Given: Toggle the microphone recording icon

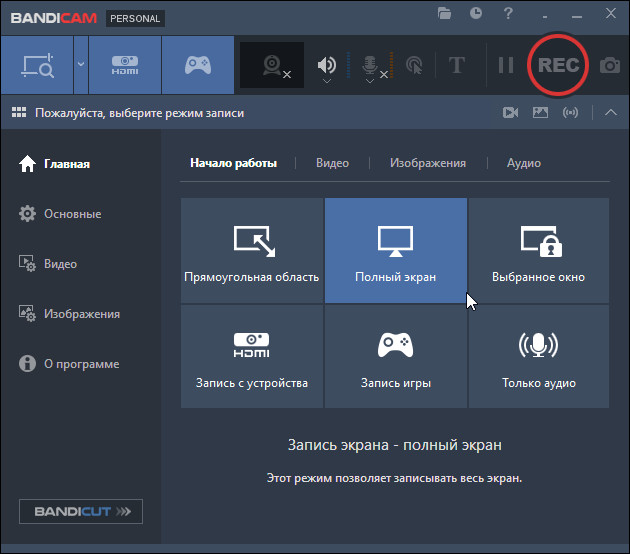Looking at the screenshot, I should click(370, 65).
